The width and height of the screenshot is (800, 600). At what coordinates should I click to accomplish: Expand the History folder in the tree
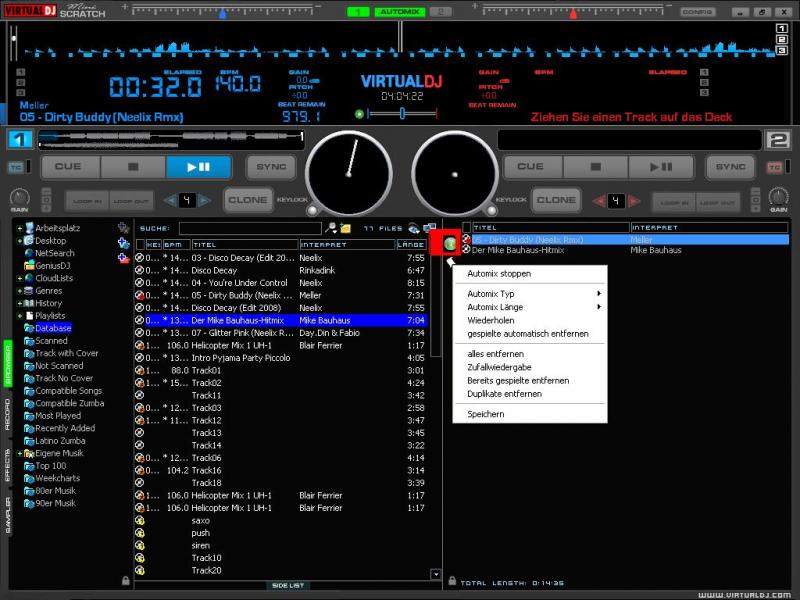point(19,303)
